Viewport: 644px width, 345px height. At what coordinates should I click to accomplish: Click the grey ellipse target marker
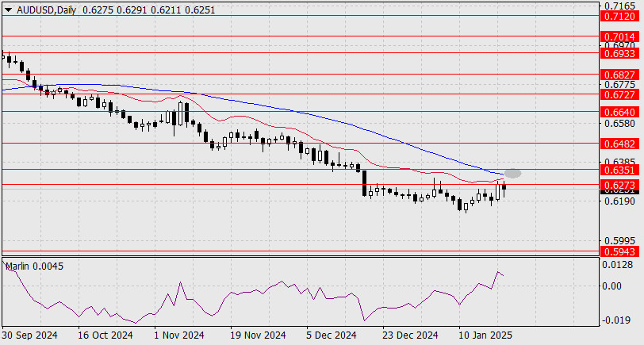[x=513, y=174]
